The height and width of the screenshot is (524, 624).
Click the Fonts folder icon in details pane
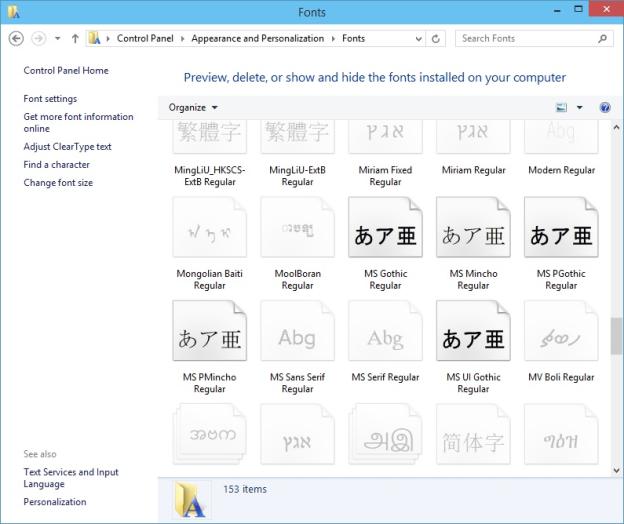(191, 500)
